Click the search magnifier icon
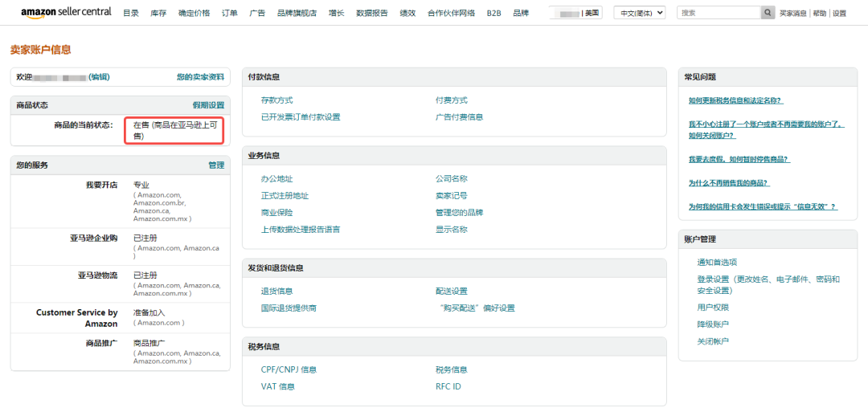 tap(768, 13)
